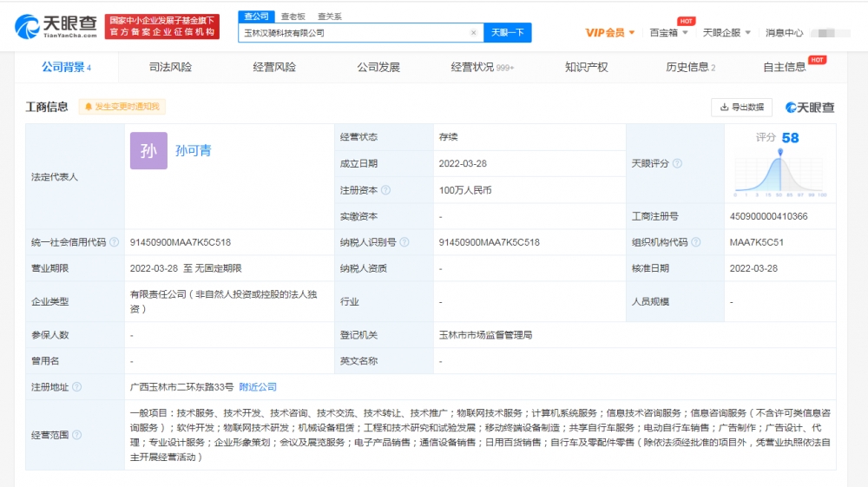Click the help icon beside 纳税人识别号
This screenshot has height=487, width=868.
pos(404,242)
